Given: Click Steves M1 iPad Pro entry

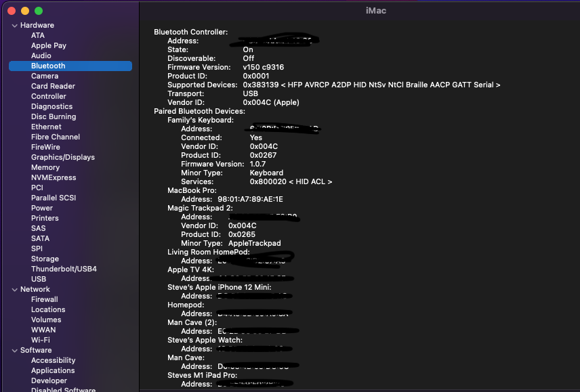Looking at the screenshot, I should (203, 375).
